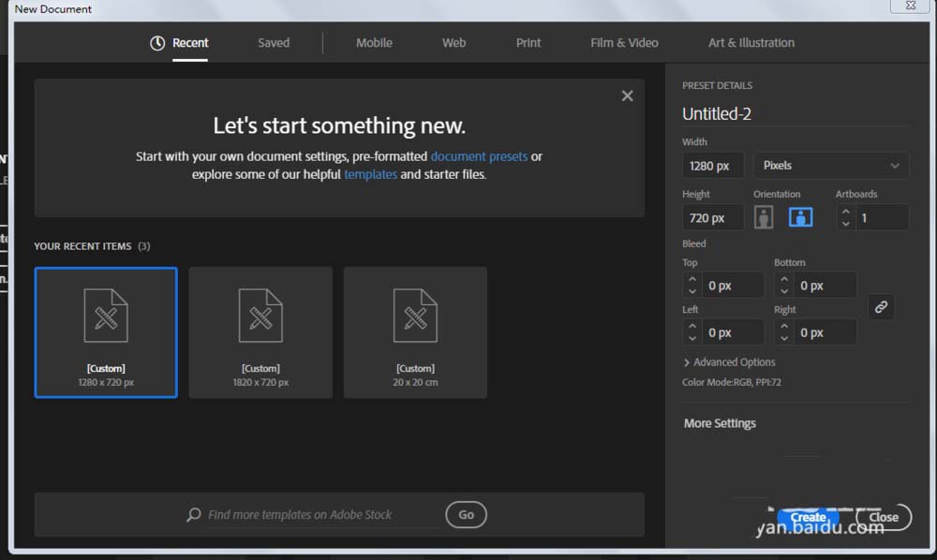Select the Recent clock icon
This screenshot has width=937, height=560.
pos(157,43)
